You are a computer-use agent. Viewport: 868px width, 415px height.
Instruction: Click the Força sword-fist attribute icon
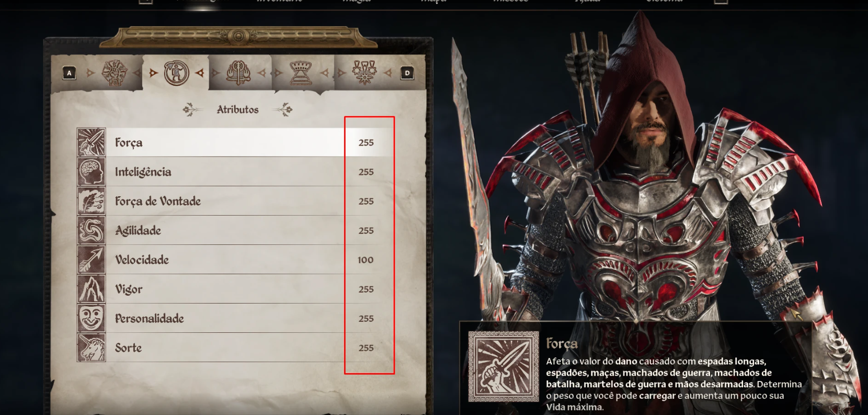point(92,142)
